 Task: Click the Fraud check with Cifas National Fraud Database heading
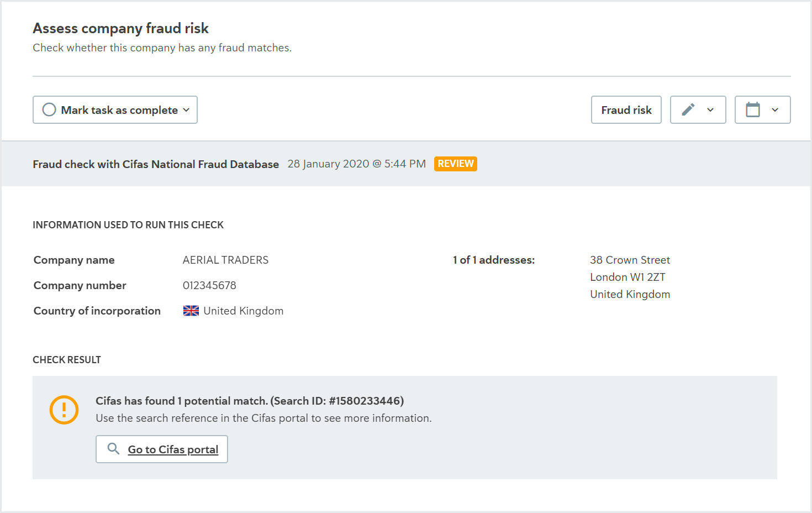pyautogui.click(x=156, y=164)
